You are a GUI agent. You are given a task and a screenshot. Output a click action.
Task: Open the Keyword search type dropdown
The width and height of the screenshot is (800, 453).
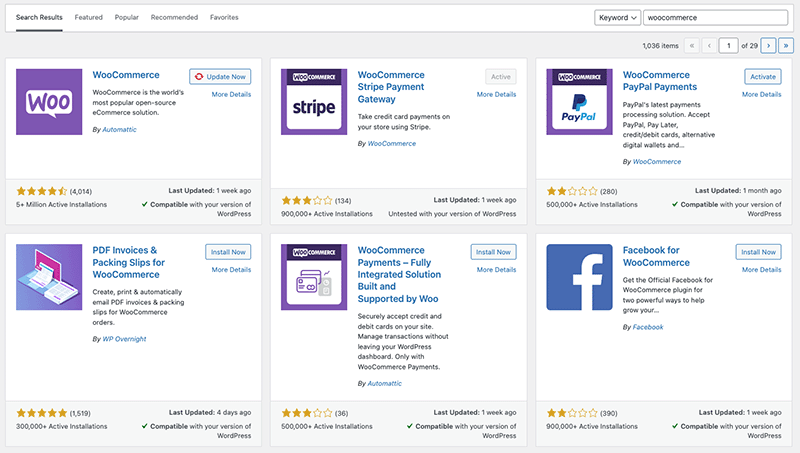click(x=617, y=17)
